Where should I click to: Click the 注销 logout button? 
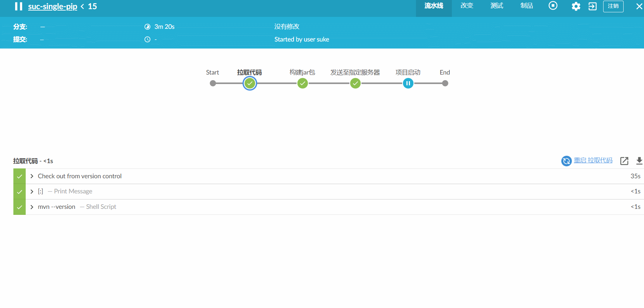[613, 6]
